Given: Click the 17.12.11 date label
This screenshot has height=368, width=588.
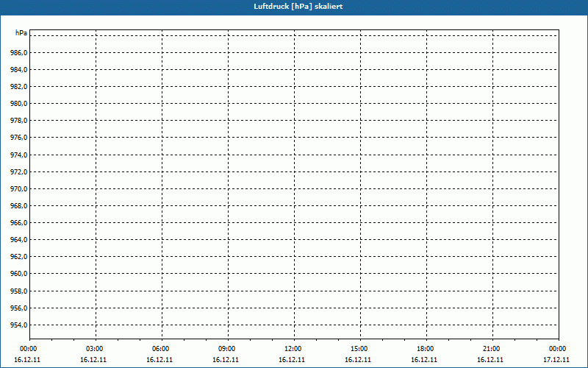Looking at the screenshot, I should (x=556, y=360).
